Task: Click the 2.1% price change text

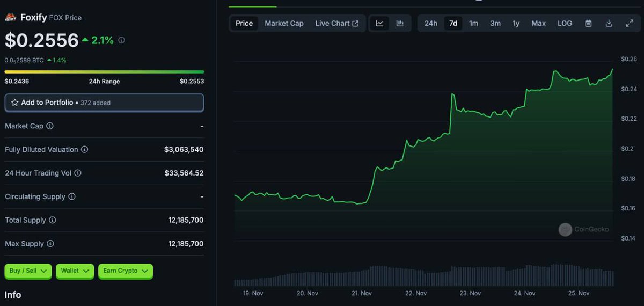Action: pyautogui.click(x=102, y=40)
